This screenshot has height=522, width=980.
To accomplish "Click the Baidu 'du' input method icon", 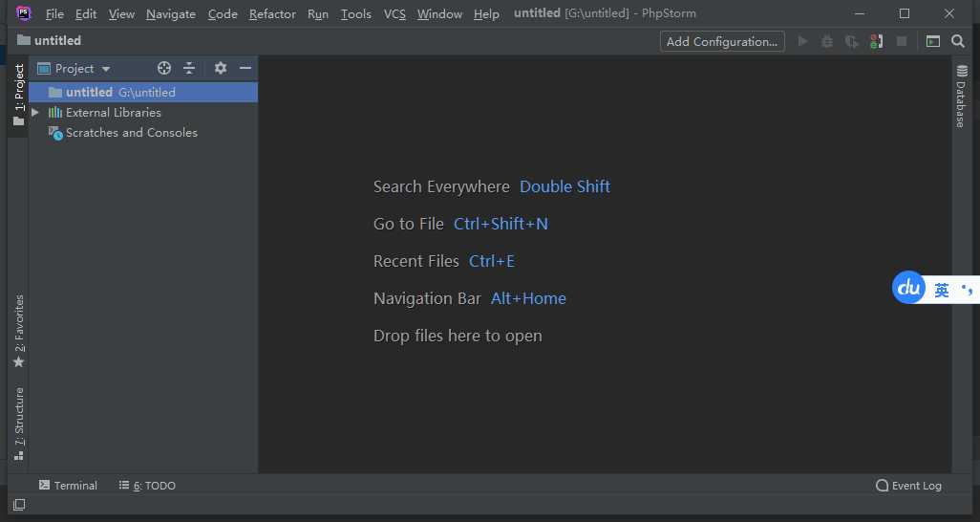I will 908,288.
